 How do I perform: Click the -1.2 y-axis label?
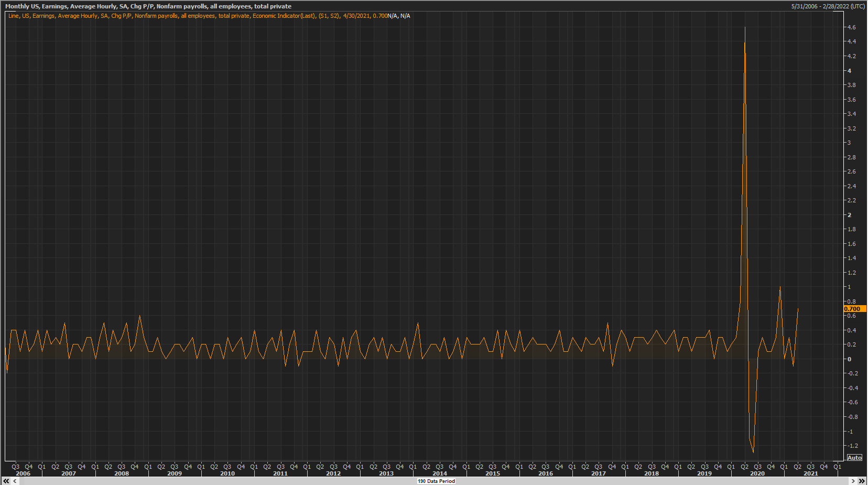point(853,446)
